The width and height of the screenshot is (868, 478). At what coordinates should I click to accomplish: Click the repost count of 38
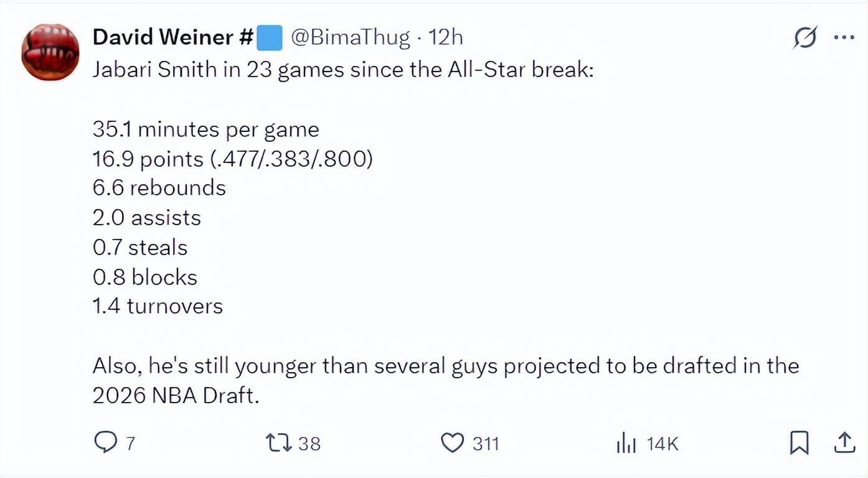(309, 444)
